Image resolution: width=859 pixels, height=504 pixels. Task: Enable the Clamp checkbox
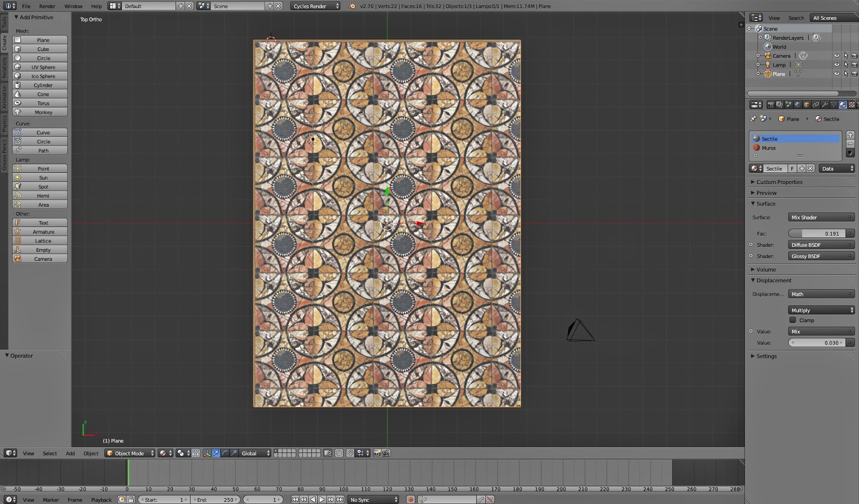click(792, 320)
